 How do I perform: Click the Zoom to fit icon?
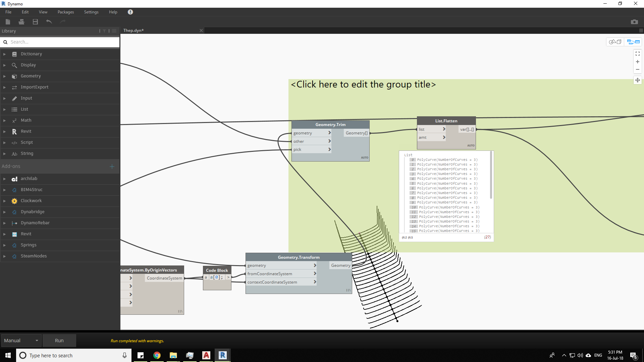coord(637,54)
